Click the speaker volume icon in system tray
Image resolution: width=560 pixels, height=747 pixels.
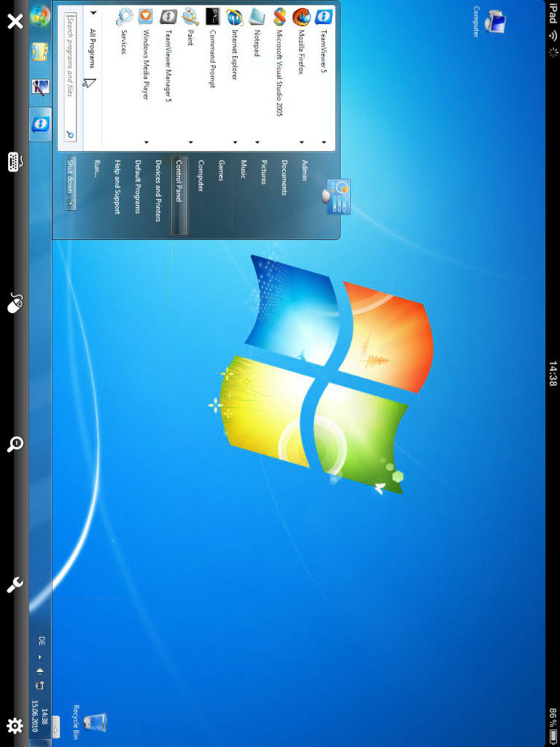click(x=40, y=671)
